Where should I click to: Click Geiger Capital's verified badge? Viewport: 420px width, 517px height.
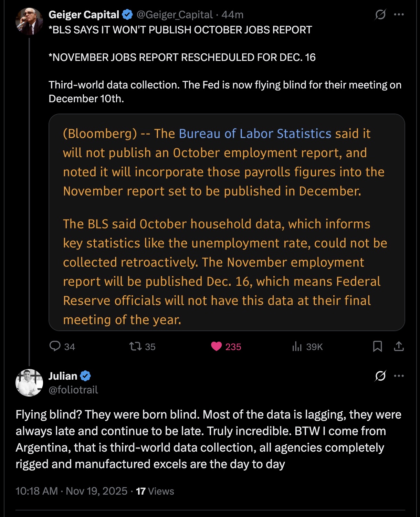(x=128, y=15)
